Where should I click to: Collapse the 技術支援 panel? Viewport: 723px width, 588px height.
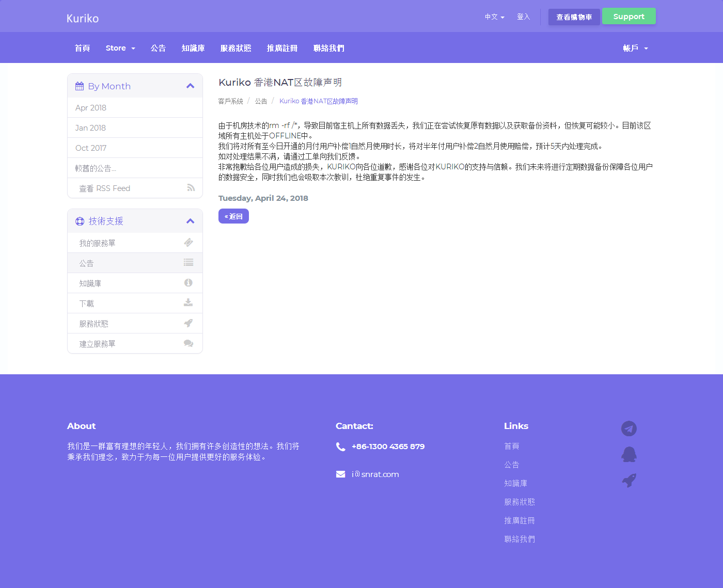pyautogui.click(x=190, y=221)
